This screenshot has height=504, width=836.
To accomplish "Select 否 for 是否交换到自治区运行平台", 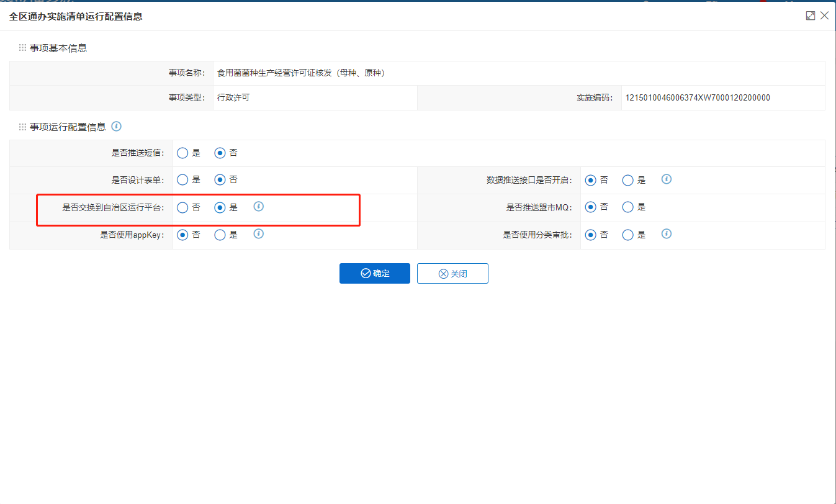I will [182, 207].
